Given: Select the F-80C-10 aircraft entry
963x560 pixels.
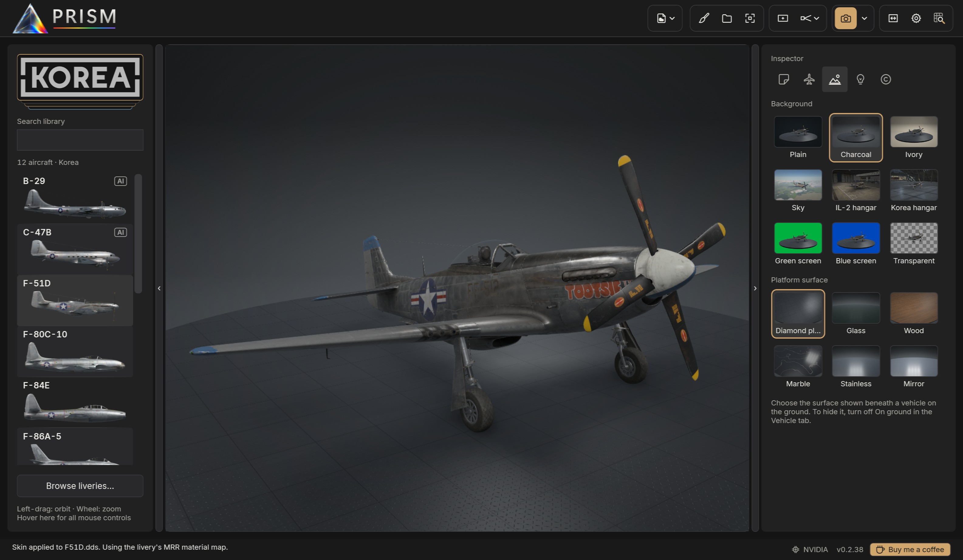Looking at the screenshot, I should point(75,351).
